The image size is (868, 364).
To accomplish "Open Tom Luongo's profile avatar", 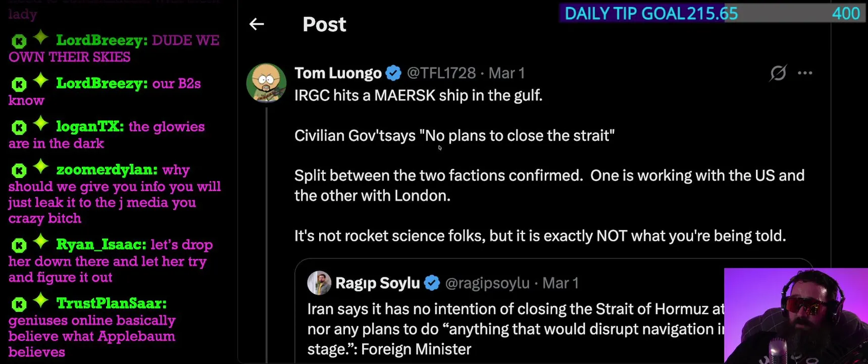I will click(x=266, y=83).
